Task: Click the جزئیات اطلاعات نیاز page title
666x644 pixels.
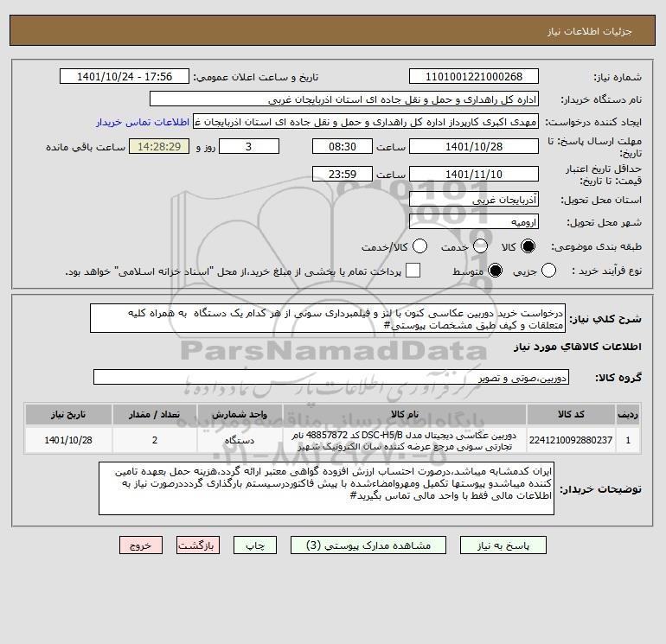Action: click(590, 31)
